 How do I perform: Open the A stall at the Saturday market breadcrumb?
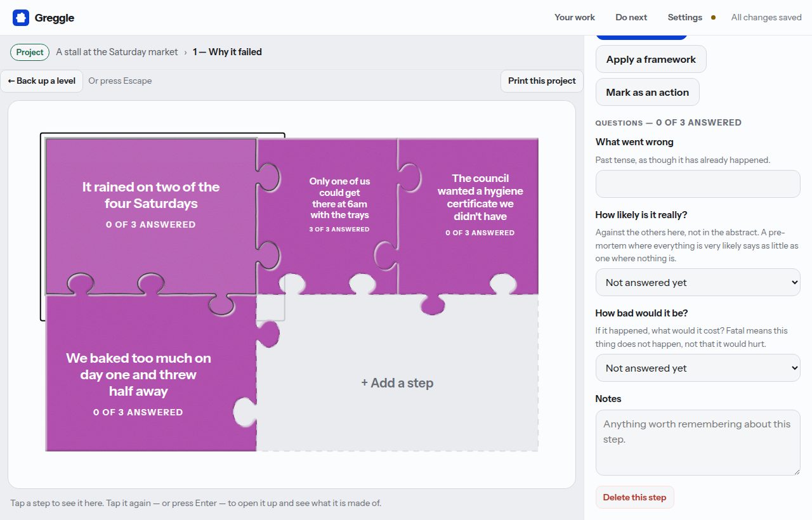[x=117, y=52]
